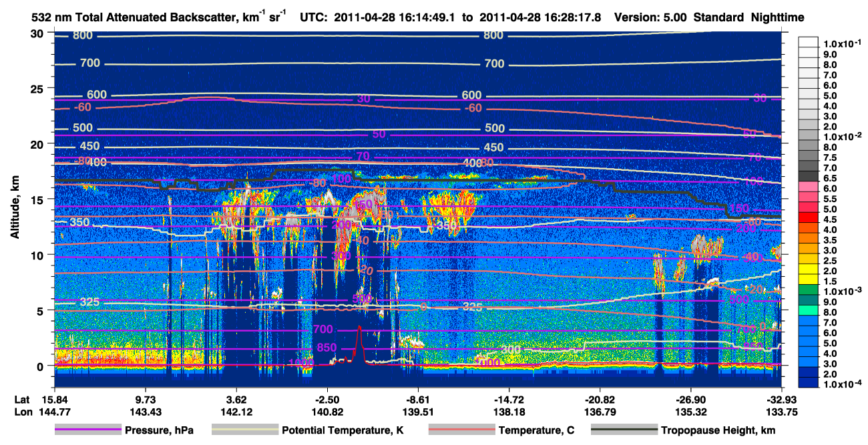The height and width of the screenshot is (445, 868).
Task: Click the 'Potential Temperature, K' legend label
Action: coord(343,431)
